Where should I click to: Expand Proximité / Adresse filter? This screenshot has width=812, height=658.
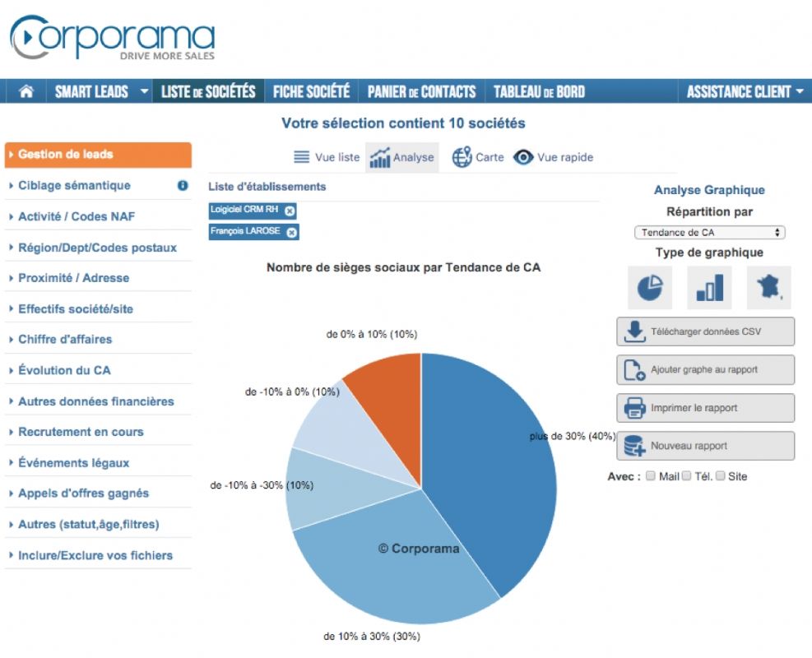(x=73, y=278)
